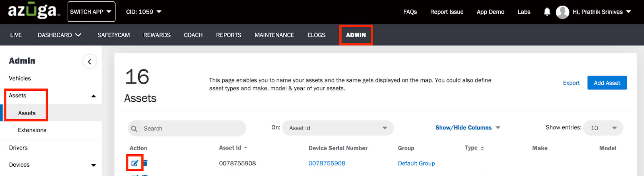Viewport: 644px width, 176px height.
Task: Click the Add Asset button
Action: coord(607,83)
